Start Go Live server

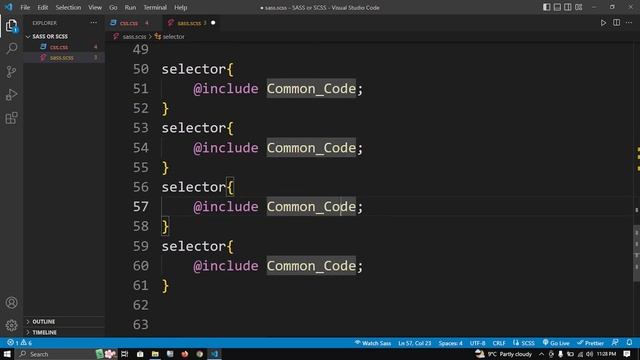(x=556, y=343)
